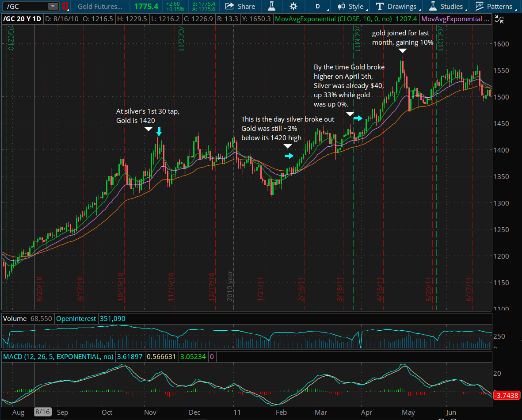Click the D: 8/16/10 date readout

tap(61, 19)
